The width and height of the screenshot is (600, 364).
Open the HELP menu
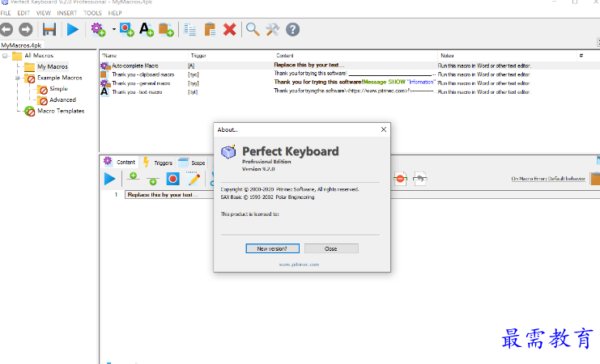click(115, 13)
